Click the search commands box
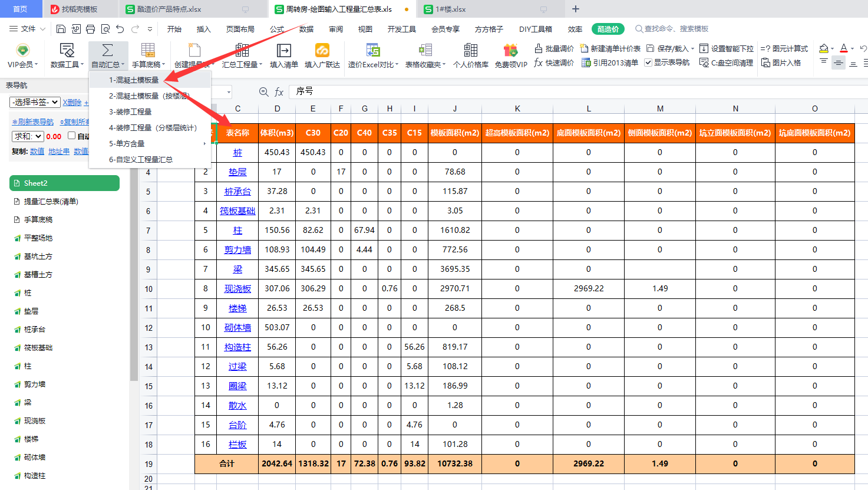 point(672,29)
